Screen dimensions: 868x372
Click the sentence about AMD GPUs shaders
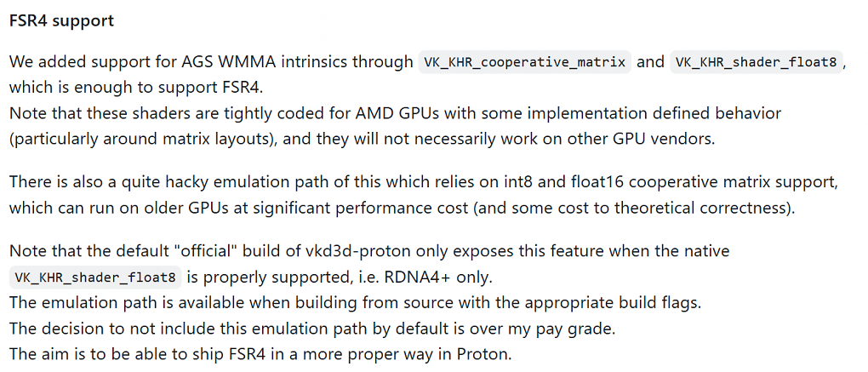tap(395, 113)
